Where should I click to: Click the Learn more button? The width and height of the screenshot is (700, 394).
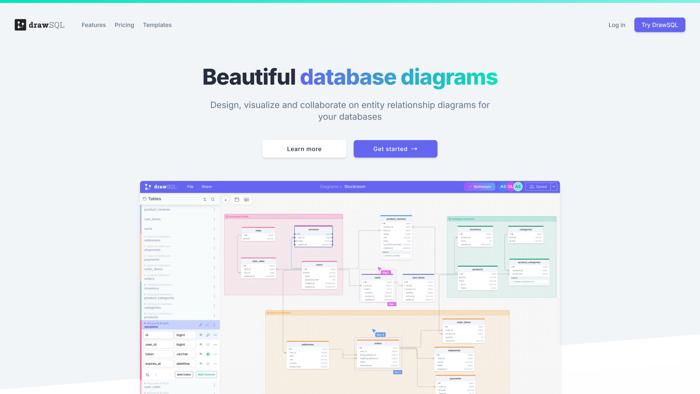coord(304,149)
